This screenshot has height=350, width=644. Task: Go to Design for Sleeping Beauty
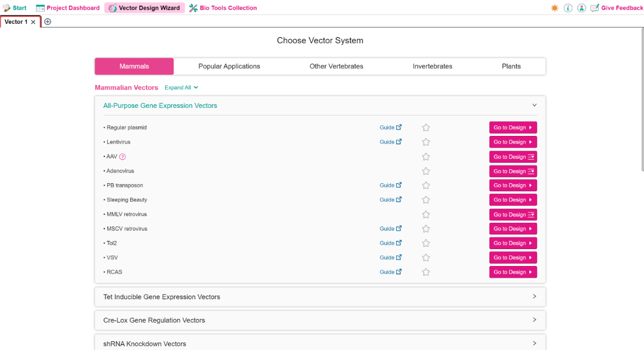pyautogui.click(x=513, y=199)
